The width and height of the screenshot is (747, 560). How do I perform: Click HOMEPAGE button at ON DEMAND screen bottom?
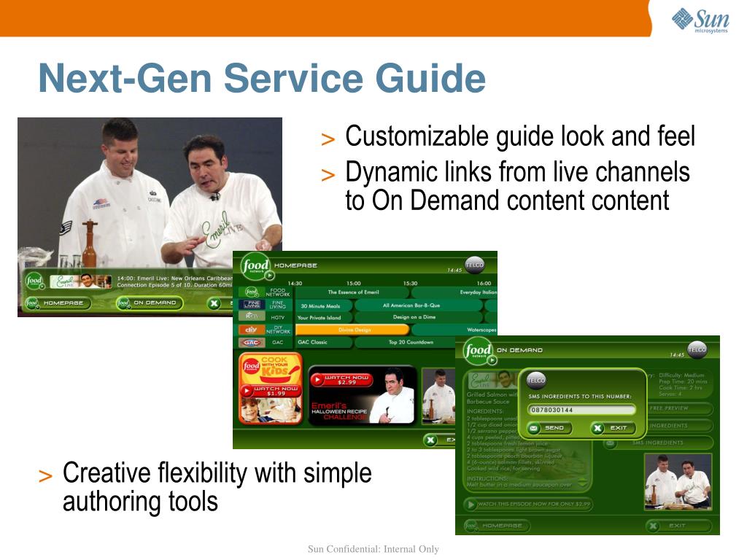(x=497, y=526)
